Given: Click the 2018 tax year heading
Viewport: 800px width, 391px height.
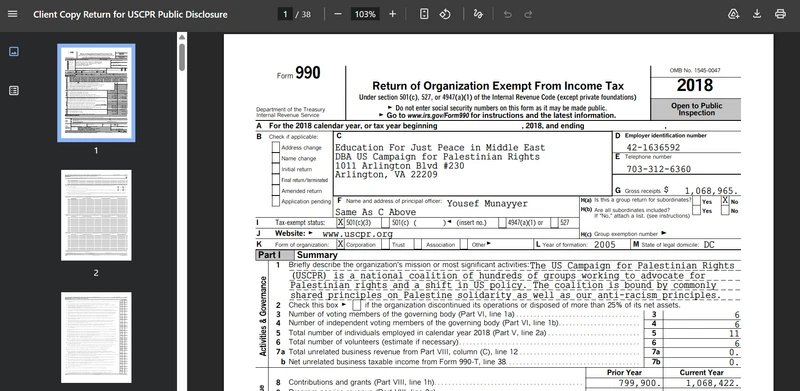Looking at the screenshot, I should coord(695,85).
